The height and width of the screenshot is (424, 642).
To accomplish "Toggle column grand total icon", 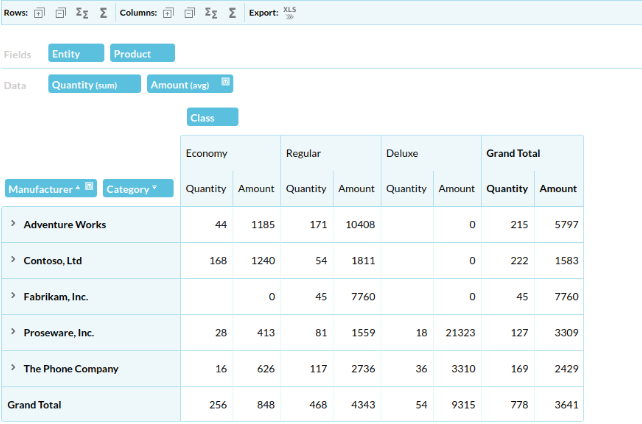I will click(232, 13).
